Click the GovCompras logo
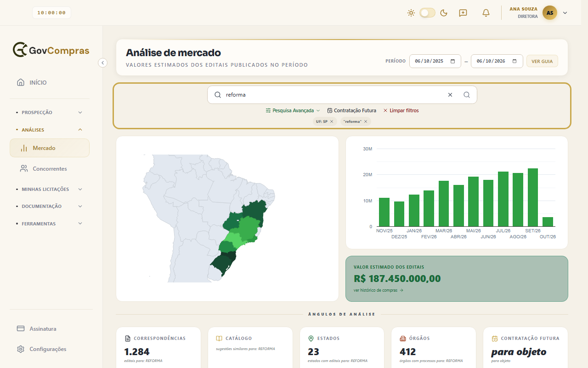Image resolution: width=588 pixels, height=368 pixels. pos(51,50)
